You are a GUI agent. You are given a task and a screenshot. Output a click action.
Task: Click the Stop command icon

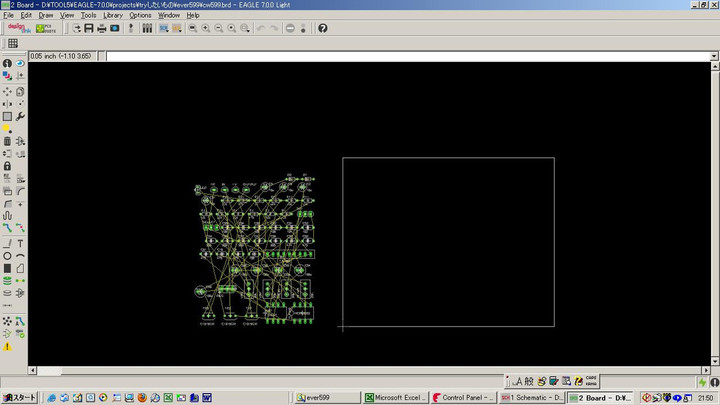click(x=290, y=28)
